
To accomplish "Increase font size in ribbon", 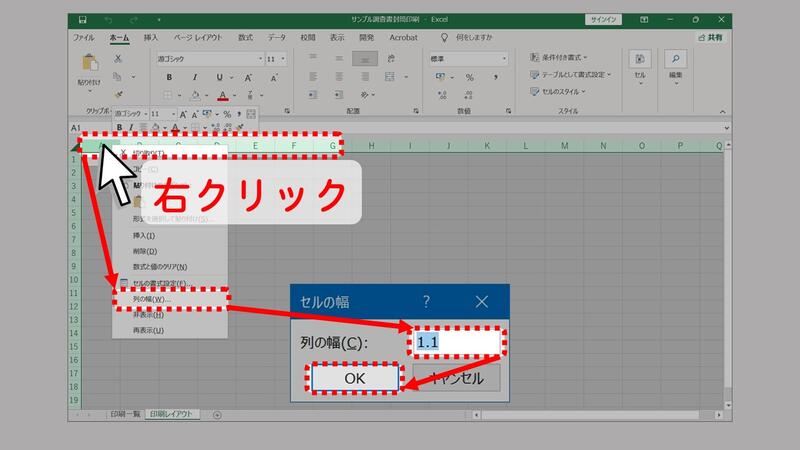I will (x=248, y=78).
